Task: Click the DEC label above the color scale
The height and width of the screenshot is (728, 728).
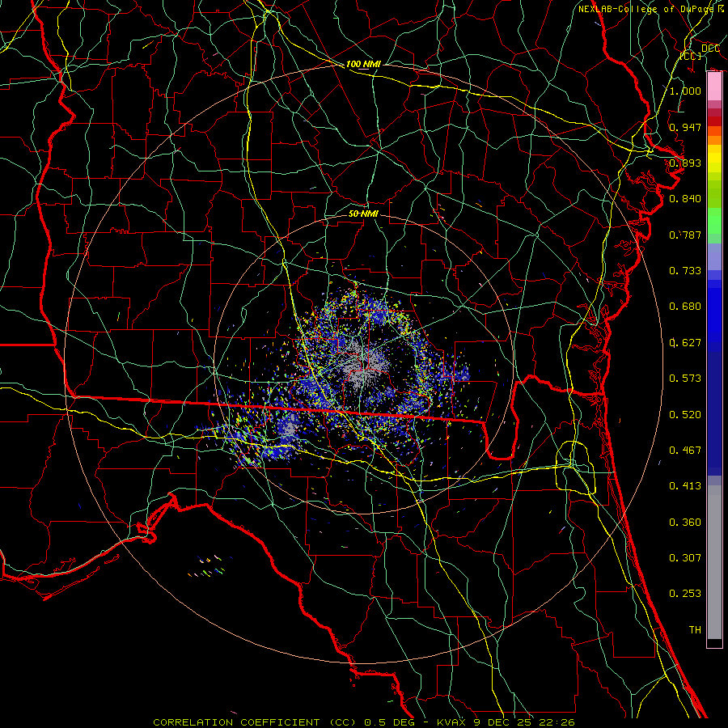Action: click(x=710, y=48)
